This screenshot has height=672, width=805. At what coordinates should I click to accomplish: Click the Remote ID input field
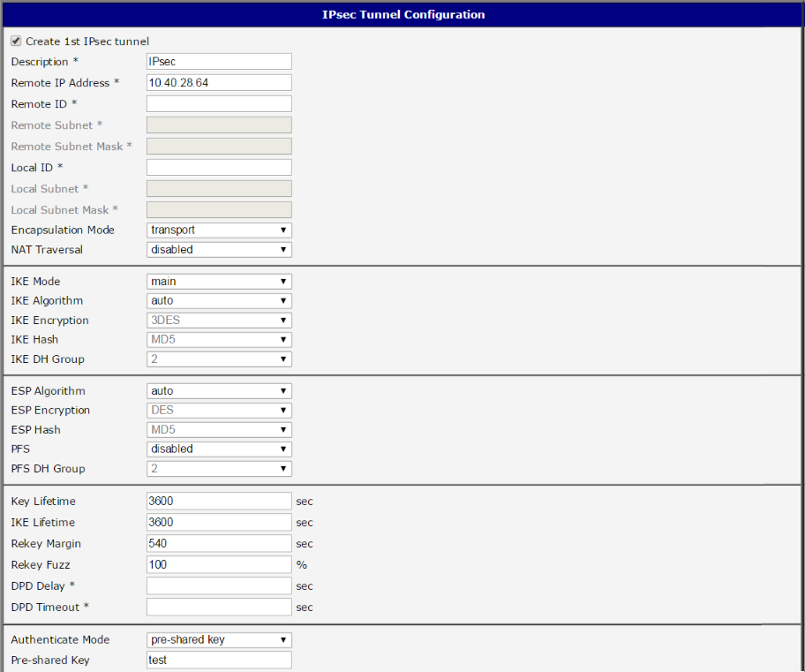219,104
